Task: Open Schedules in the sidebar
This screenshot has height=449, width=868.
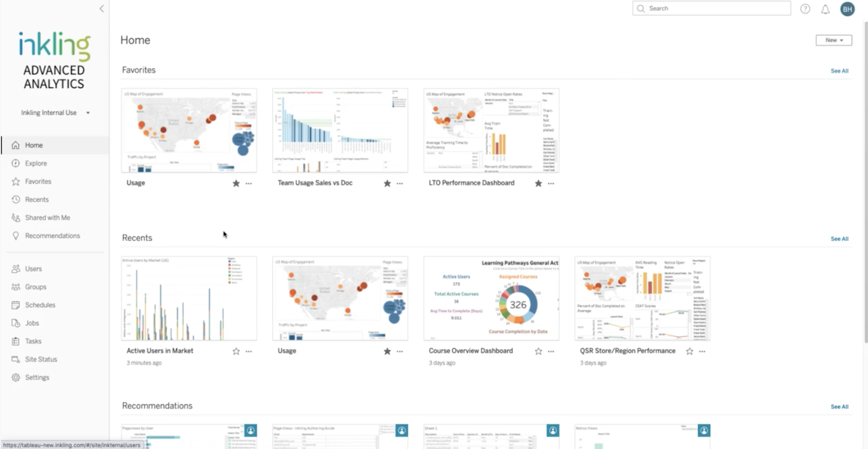Action: [40, 305]
